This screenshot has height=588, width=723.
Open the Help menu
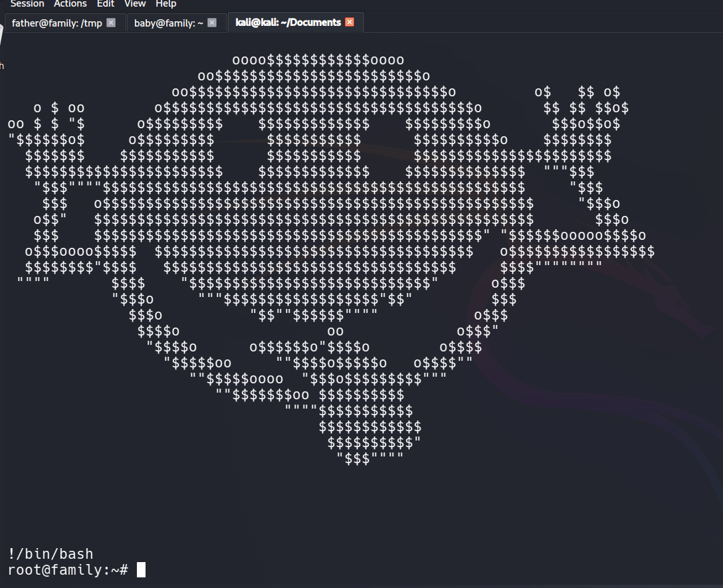(165, 4)
